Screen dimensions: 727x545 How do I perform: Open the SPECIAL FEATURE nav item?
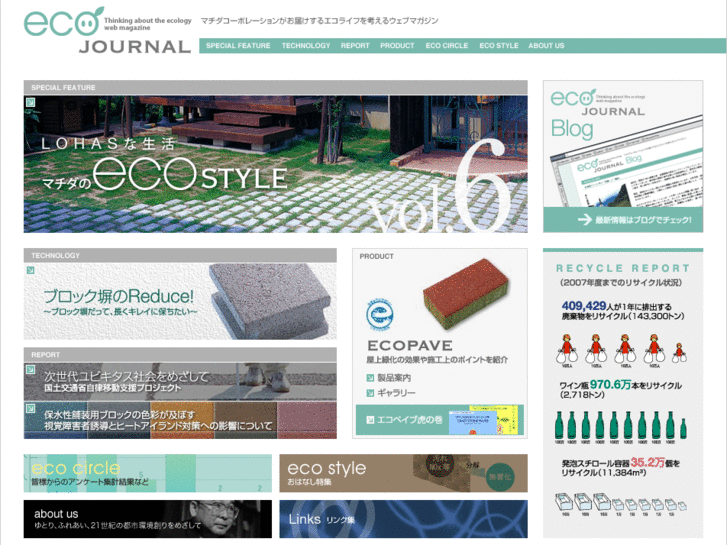click(238, 45)
